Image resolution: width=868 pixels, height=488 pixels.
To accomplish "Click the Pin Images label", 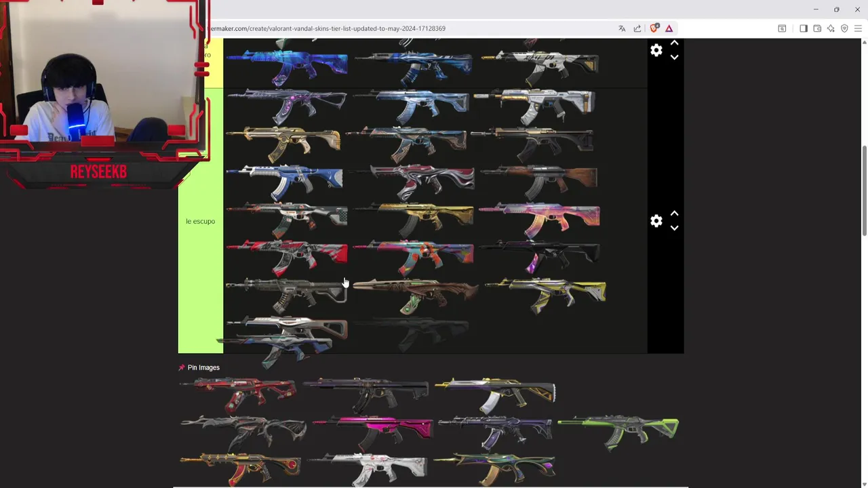I will (203, 367).
